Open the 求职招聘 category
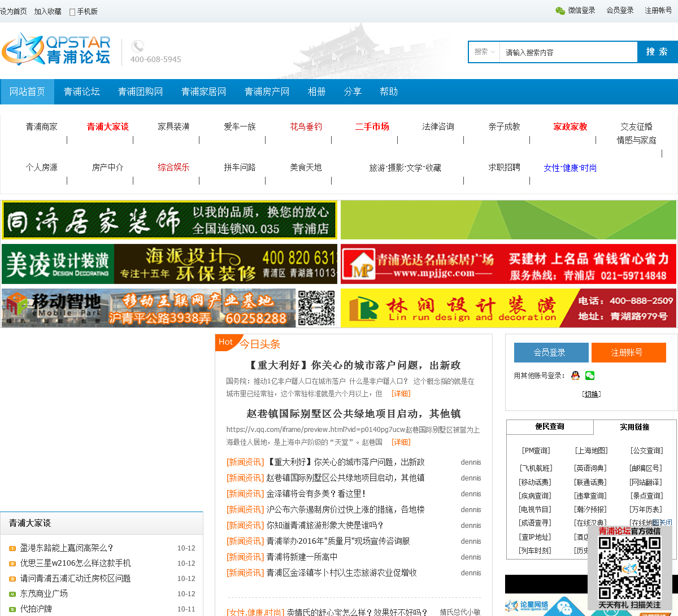The height and width of the screenshot is (616, 678). [505, 168]
